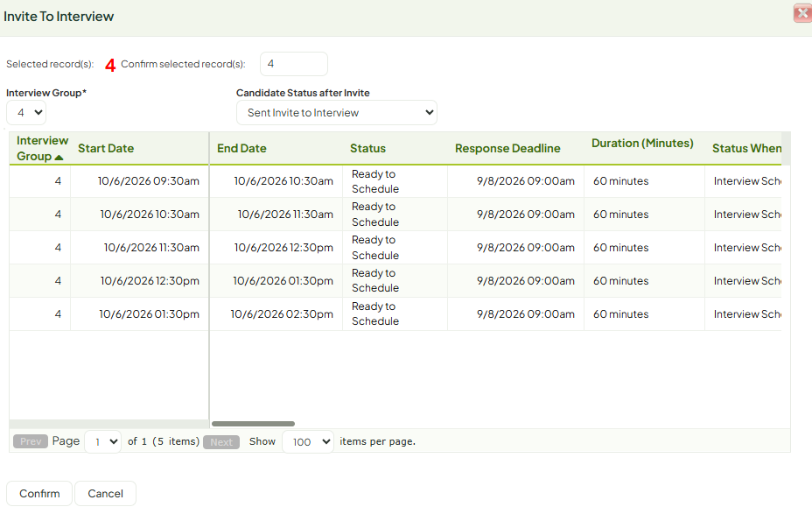The height and width of the screenshot is (507, 812).
Task: Sort by Interview Group column header
Action: 42,148
